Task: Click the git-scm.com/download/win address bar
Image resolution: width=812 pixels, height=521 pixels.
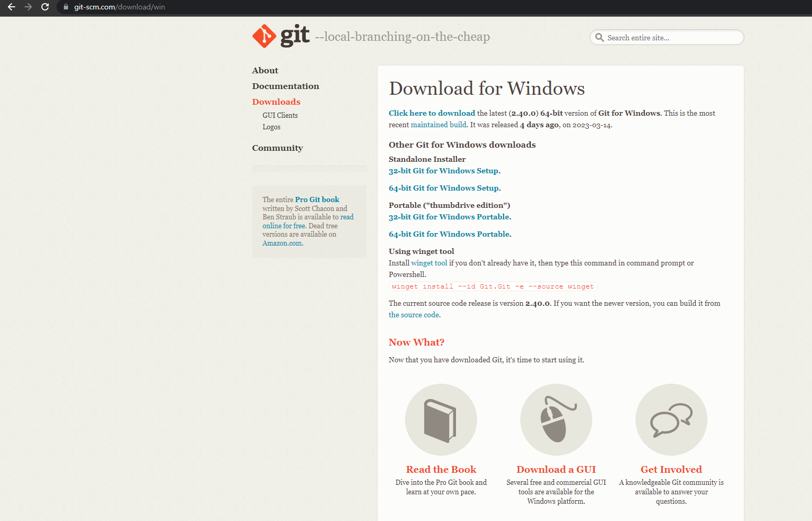Action: 119,7
